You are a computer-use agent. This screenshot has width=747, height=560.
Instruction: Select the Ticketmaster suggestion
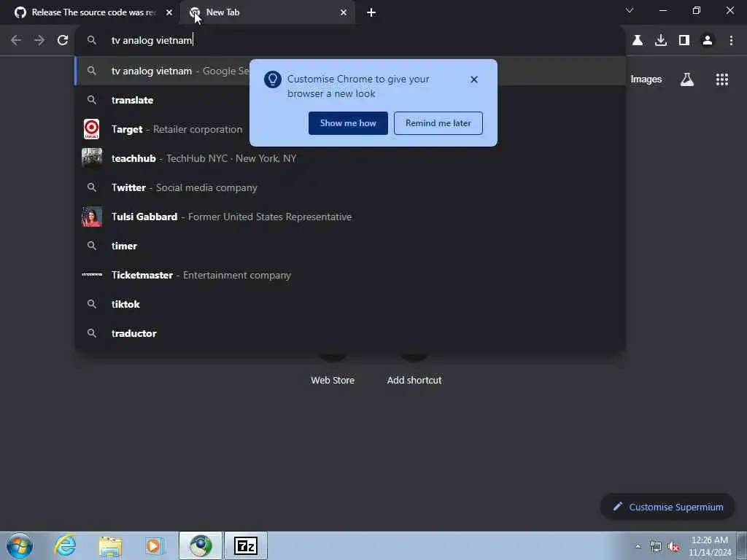[x=350, y=275]
